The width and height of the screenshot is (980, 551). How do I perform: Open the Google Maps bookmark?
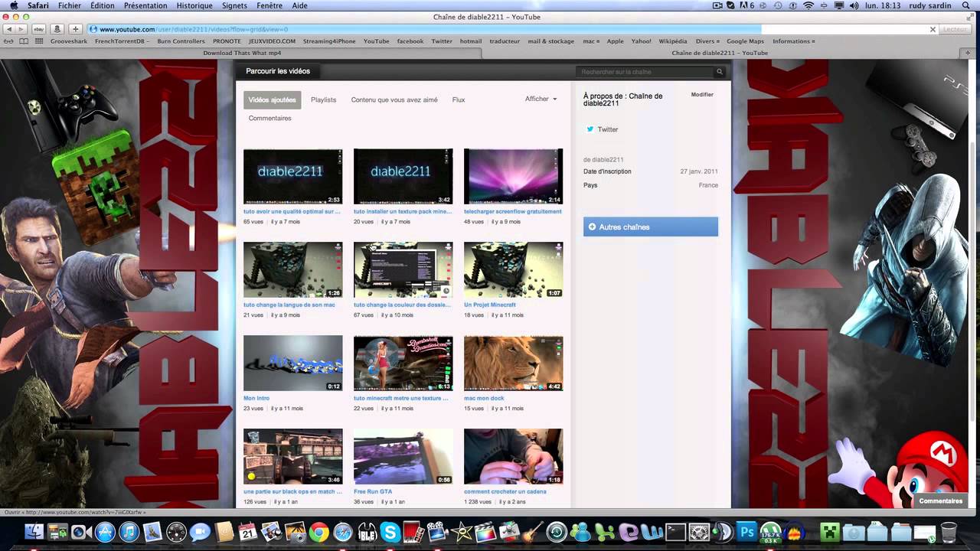pos(745,41)
